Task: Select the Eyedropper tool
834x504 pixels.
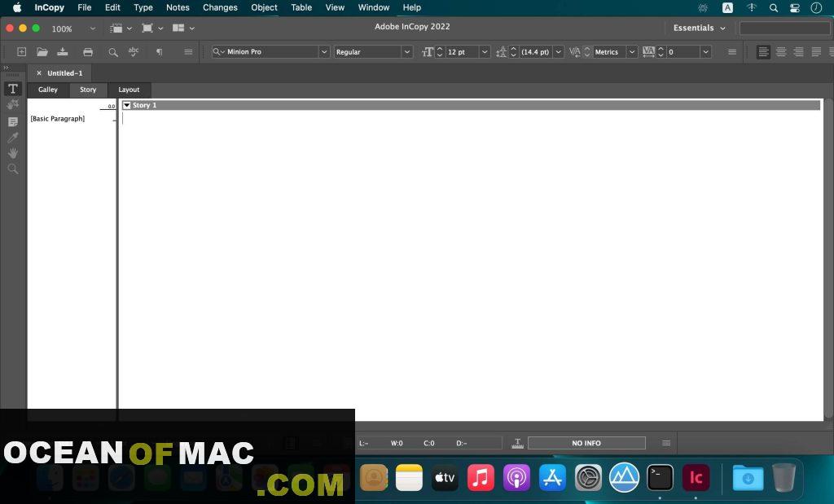Action: pos(13,137)
